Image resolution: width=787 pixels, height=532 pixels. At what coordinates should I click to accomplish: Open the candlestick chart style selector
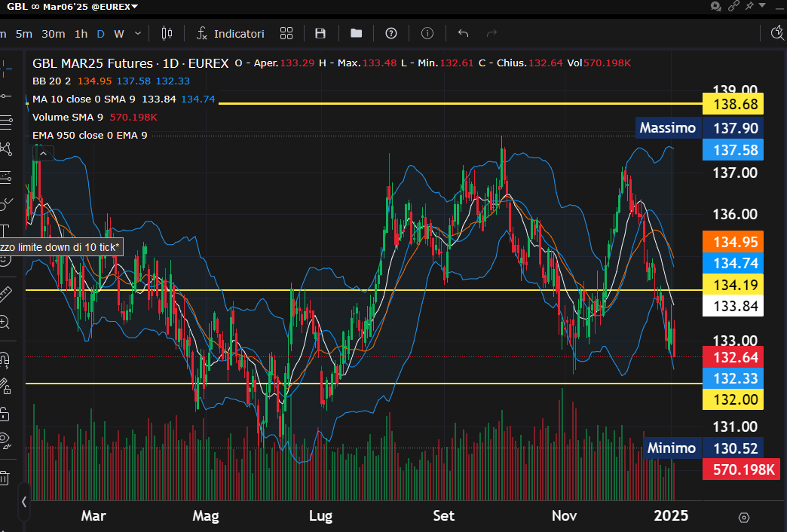pos(167,33)
